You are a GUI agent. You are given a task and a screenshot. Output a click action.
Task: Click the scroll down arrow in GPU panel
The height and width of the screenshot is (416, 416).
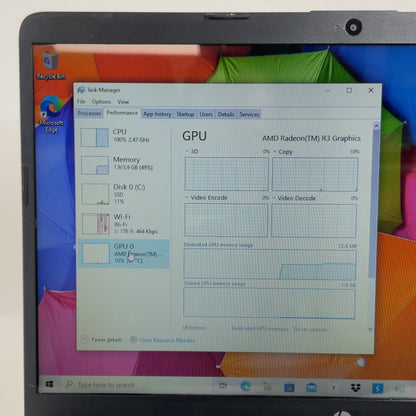[370, 329]
